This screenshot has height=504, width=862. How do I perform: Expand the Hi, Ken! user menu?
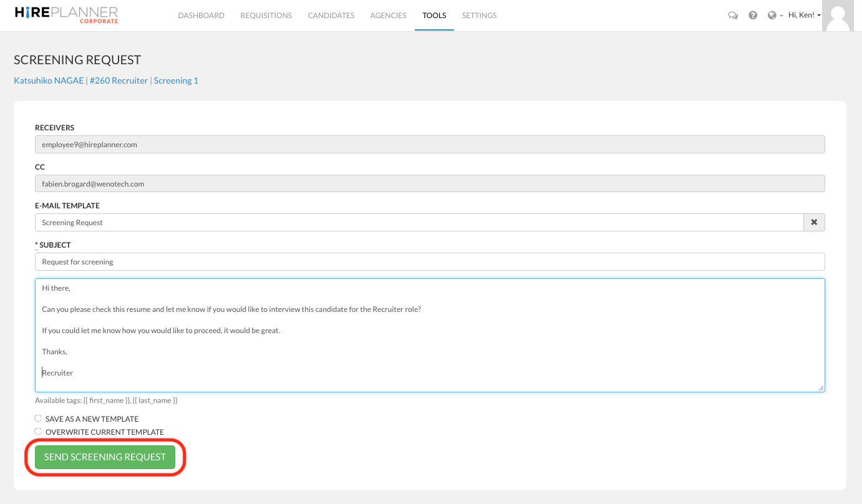(x=804, y=15)
